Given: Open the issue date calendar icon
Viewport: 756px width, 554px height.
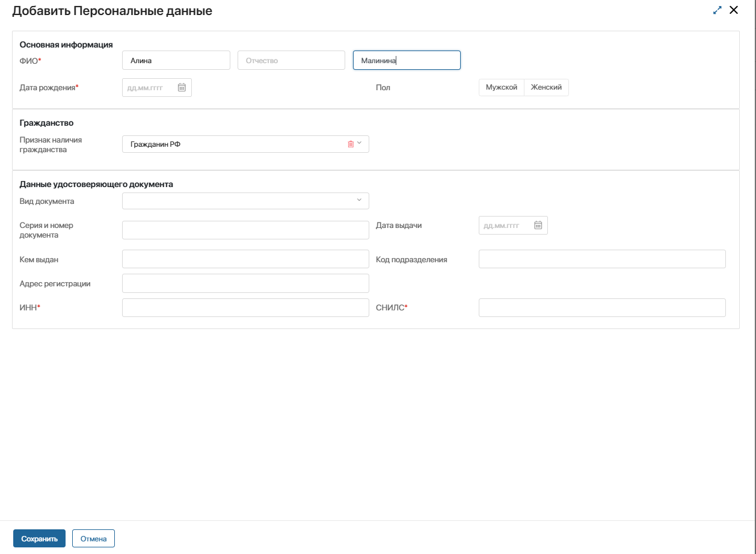Looking at the screenshot, I should [x=538, y=226].
